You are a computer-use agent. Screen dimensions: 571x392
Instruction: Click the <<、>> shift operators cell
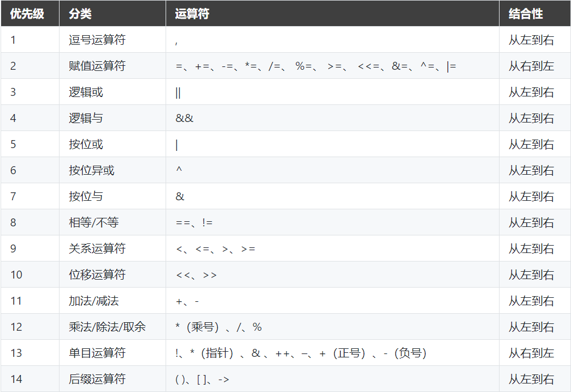click(x=196, y=275)
